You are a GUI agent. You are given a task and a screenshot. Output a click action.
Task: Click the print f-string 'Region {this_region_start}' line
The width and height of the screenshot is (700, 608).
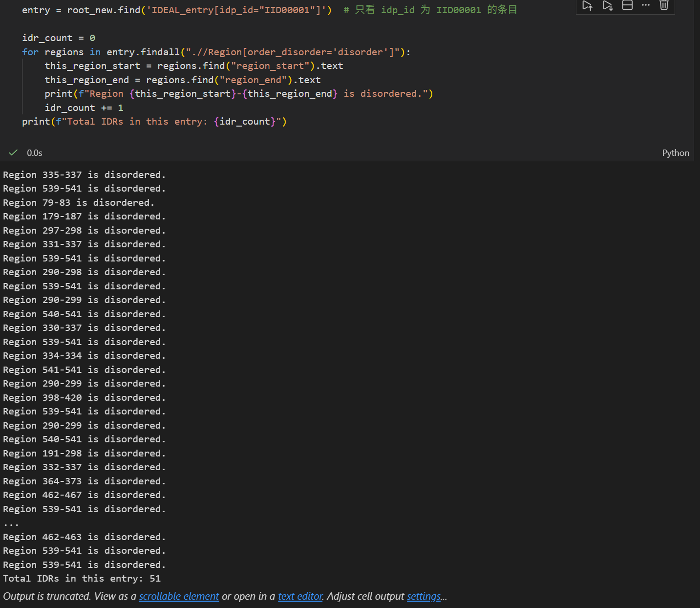239,93
